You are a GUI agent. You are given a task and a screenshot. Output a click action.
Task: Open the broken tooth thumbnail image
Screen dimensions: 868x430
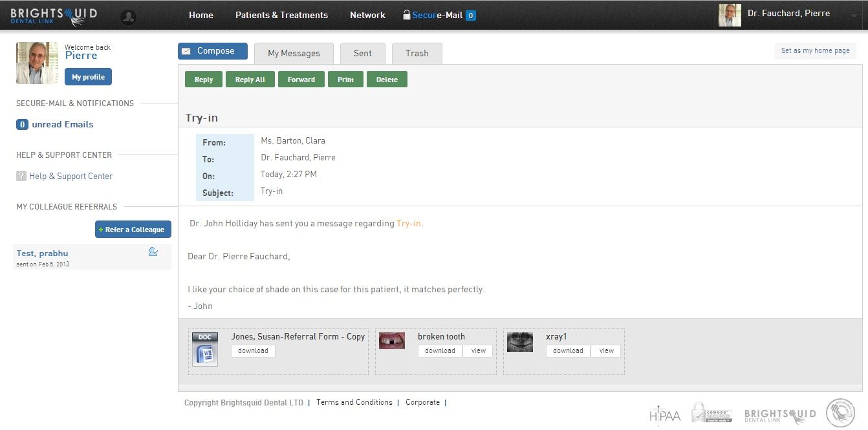click(392, 341)
